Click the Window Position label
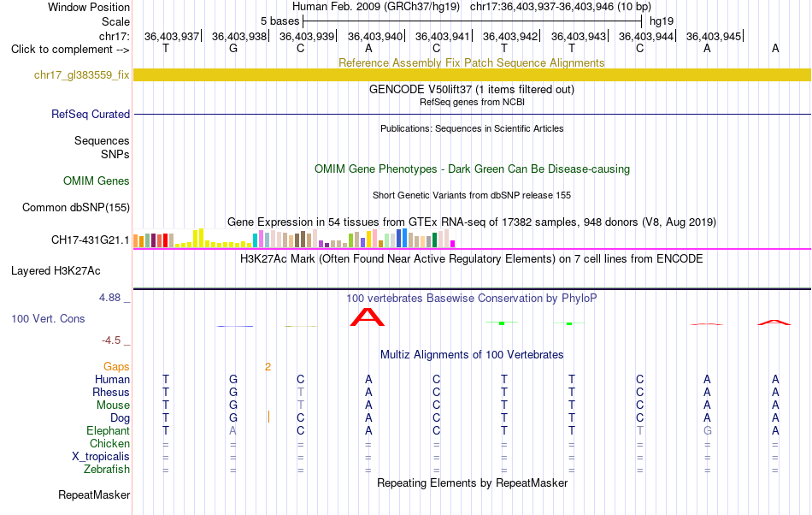This screenshot has height=515, width=812. tap(89, 7)
